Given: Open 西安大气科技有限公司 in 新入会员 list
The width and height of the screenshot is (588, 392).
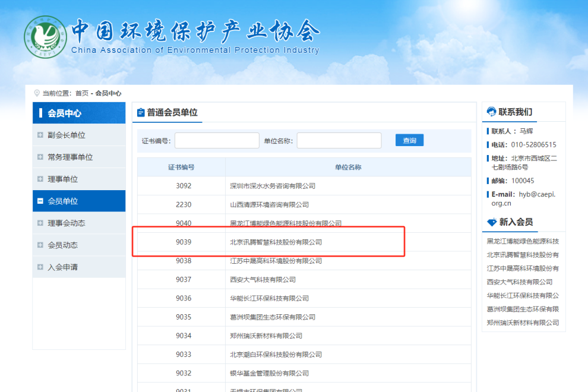Looking at the screenshot, I should [x=519, y=282].
